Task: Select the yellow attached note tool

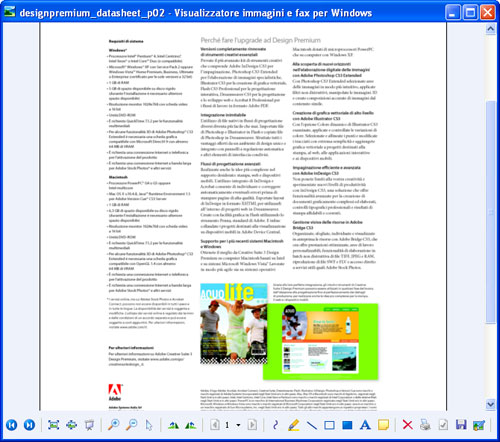Action: [383, 425]
